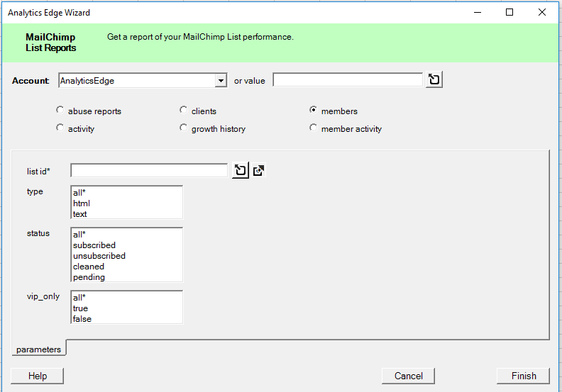Switch to the parameters tab
Image resolution: width=562 pixels, height=392 pixels.
(39, 349)
